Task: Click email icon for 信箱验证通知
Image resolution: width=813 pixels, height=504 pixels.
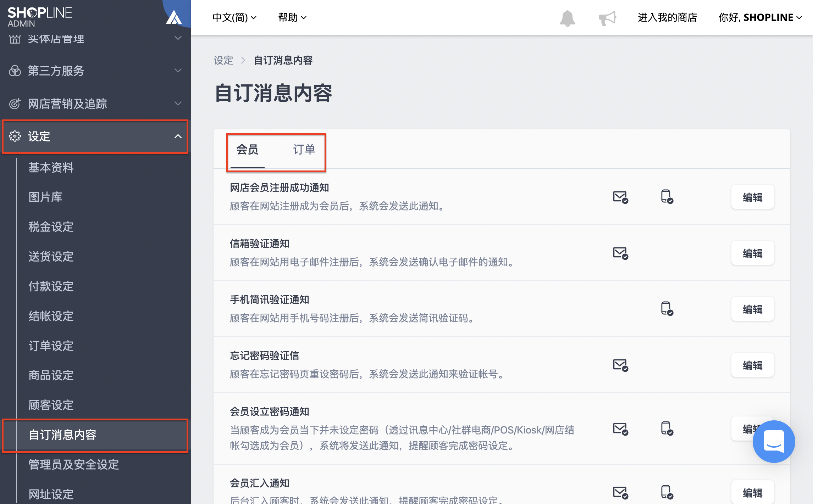Action: tap(620, 253)
